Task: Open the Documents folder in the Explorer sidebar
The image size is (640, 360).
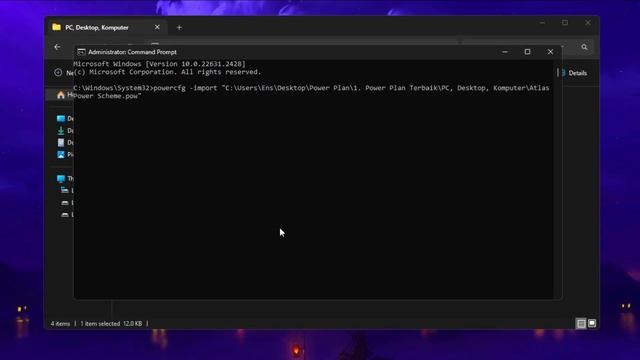Action: [x=64, y=142]
